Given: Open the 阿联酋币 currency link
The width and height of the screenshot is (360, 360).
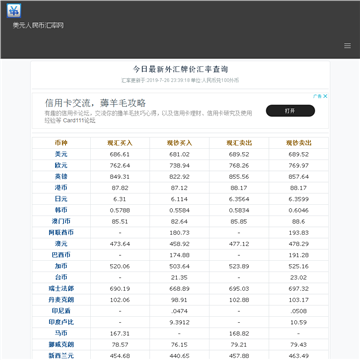Looking at the screenshot, I should (x=61, y=233).
